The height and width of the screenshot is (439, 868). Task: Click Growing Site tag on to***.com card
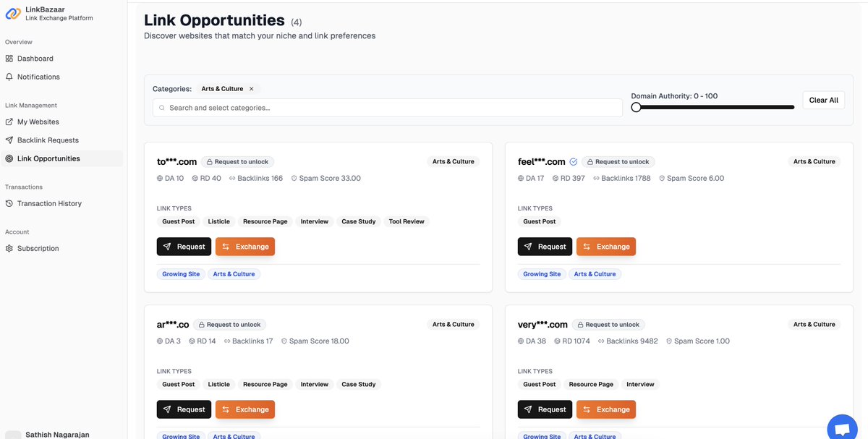tap(181, 274)
